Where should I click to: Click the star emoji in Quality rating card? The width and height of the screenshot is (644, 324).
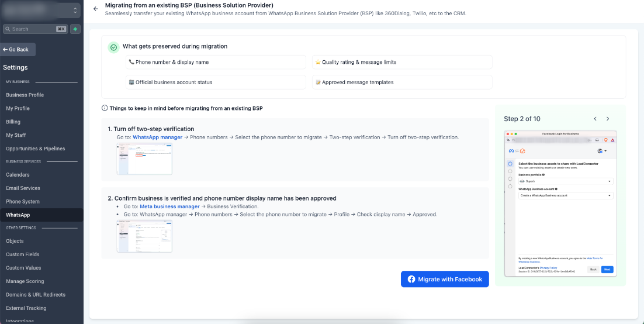317,62
